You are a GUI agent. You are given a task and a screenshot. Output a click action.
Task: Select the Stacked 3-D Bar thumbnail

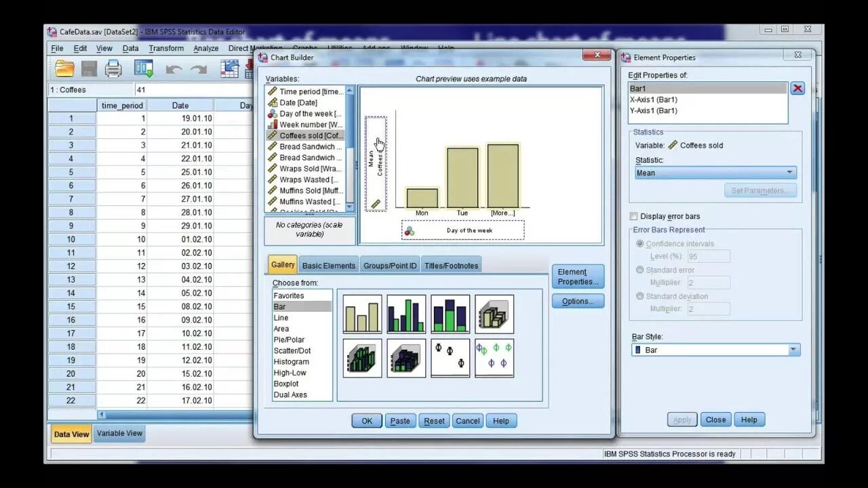pos(406,358)
